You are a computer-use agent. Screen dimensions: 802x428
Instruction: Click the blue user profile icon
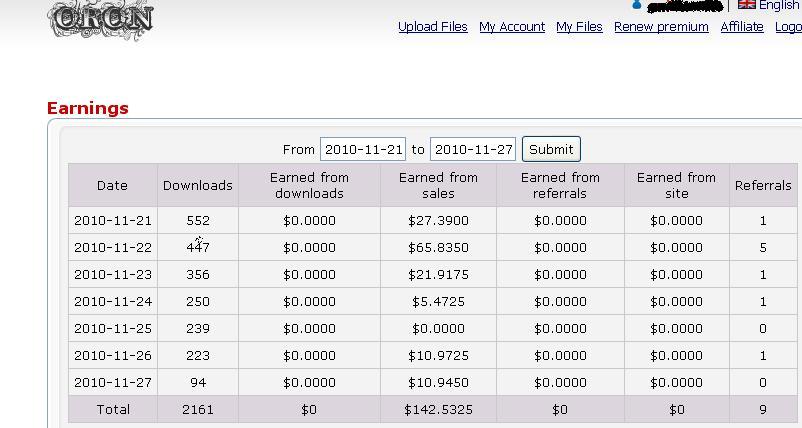pos(636,5)
